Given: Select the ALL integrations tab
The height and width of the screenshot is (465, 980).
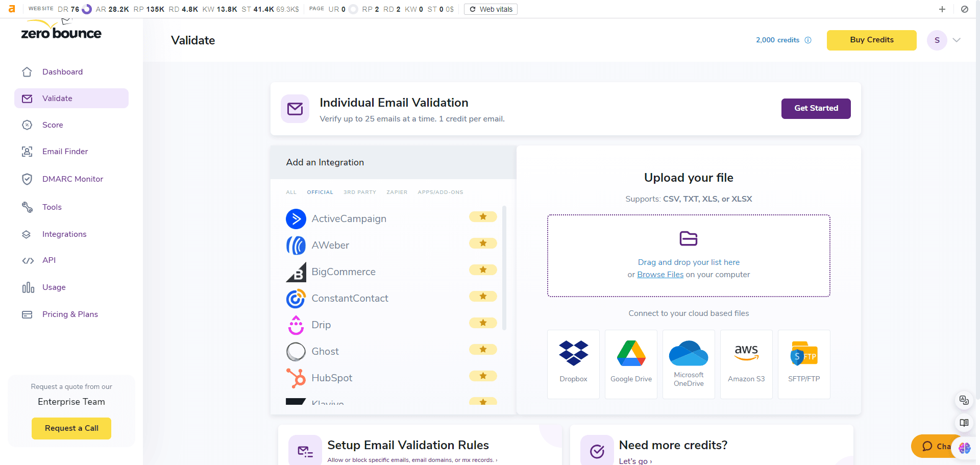Looking at the screenshot, I should click(x=291, y=192).
